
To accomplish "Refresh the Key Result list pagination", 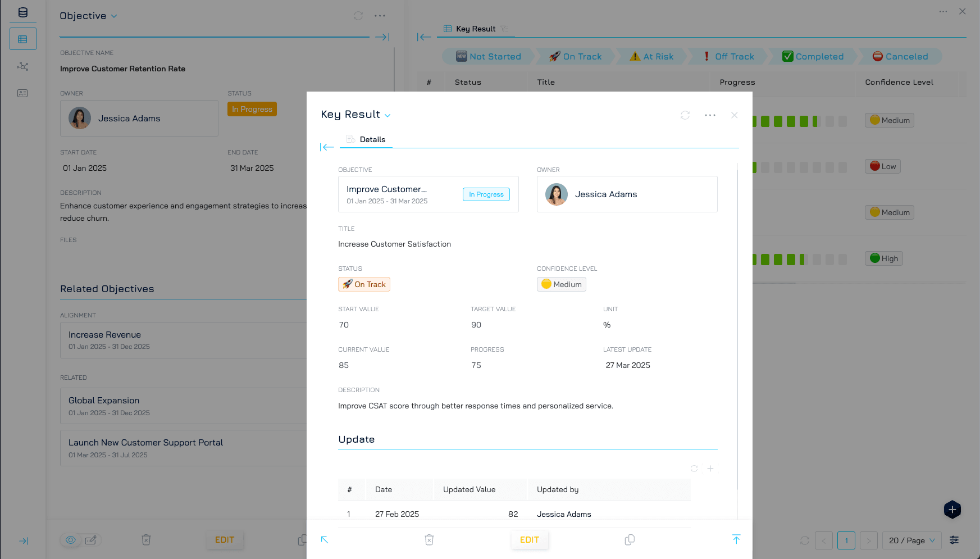I will coord(805,540).
